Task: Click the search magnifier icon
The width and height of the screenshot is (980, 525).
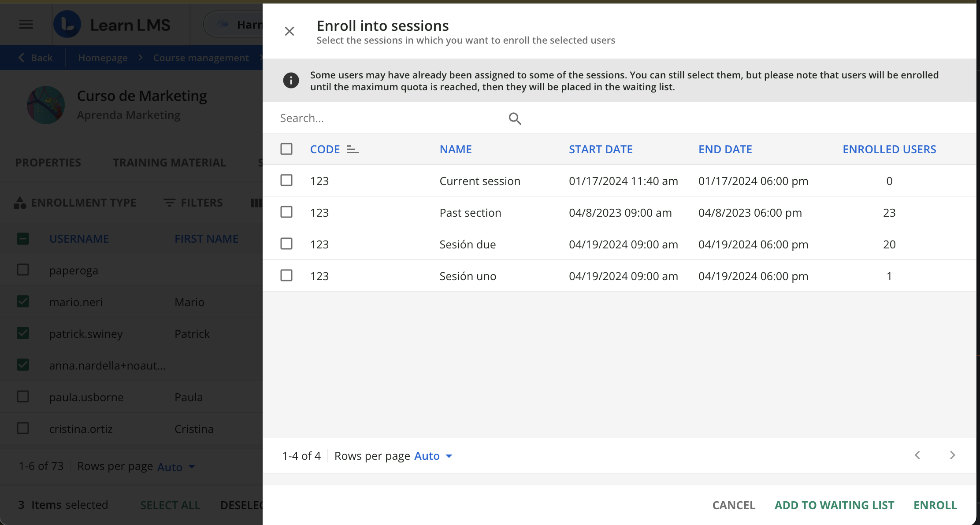Action: click(x=515, y=118)
